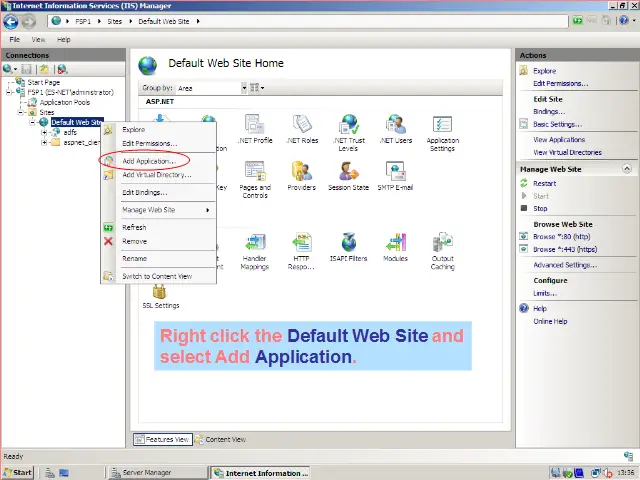The width and height of the screenshot is (640, 480).
Task: Expand the address bar path after Default Web Site
Action: coord(198,21)
